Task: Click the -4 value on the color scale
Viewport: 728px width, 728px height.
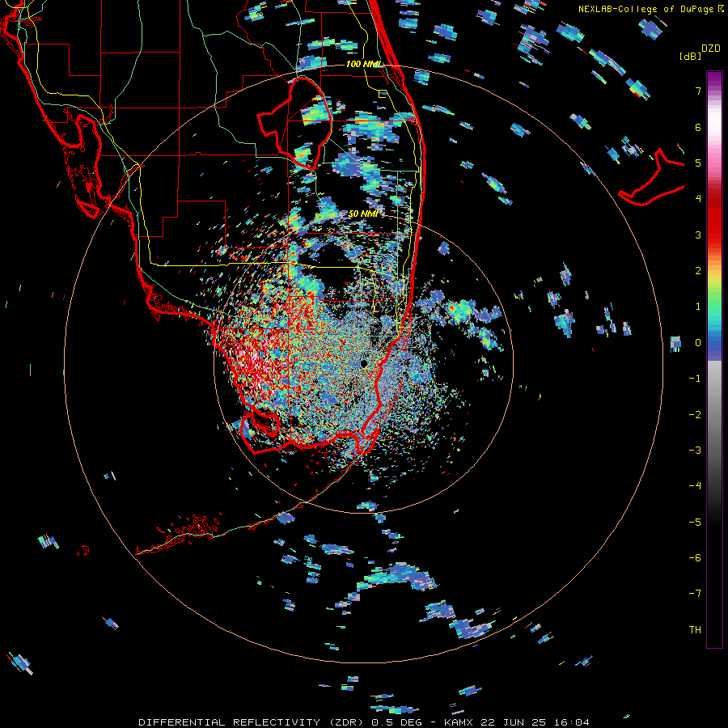Action: (695, 486)
